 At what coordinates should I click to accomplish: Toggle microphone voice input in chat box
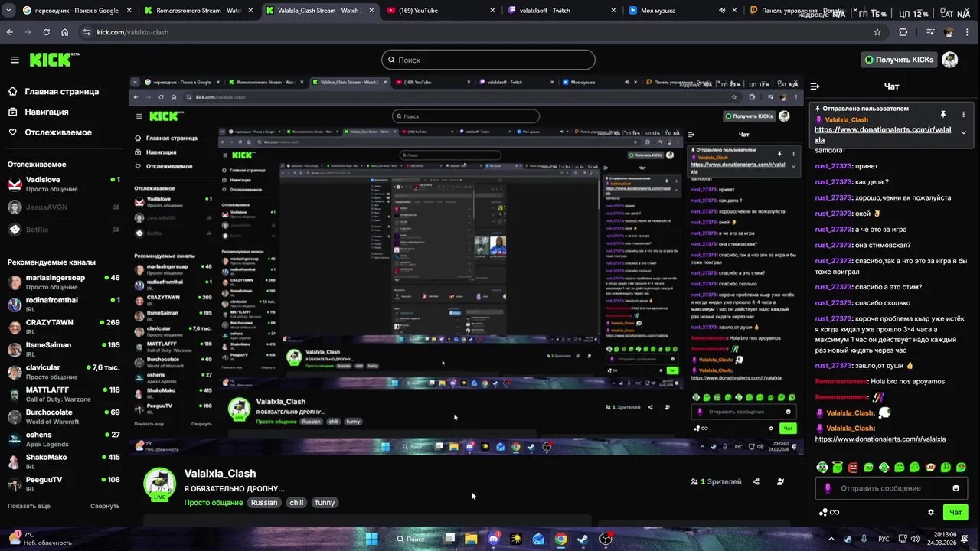pos(827,488)
